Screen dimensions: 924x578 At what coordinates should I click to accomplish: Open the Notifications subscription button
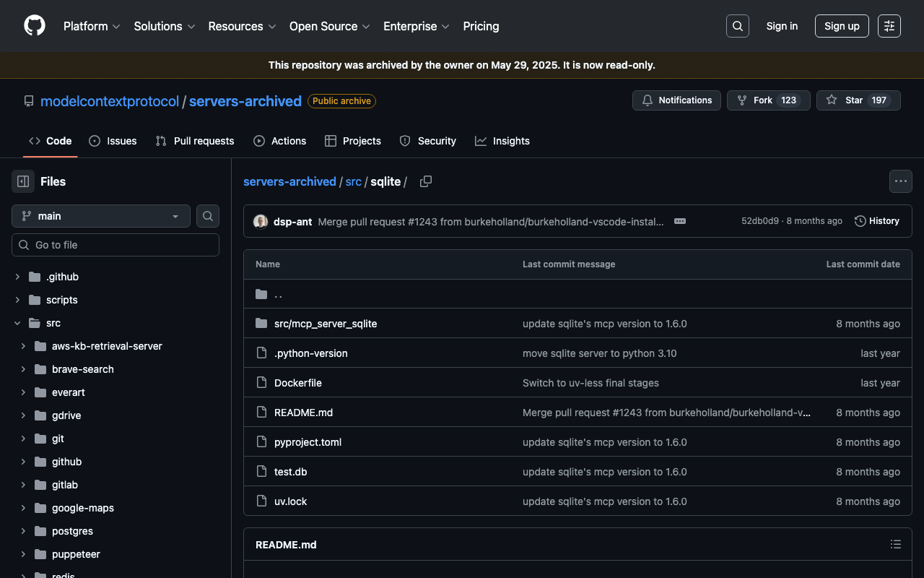(676, 100)
